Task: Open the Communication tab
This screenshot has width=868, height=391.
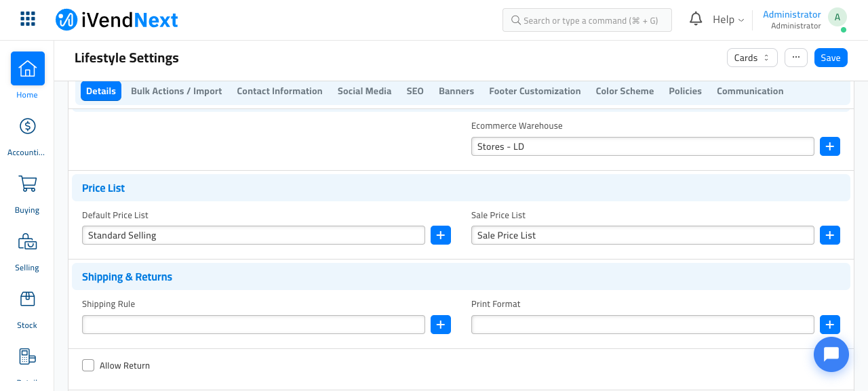Action: point(750,91)
